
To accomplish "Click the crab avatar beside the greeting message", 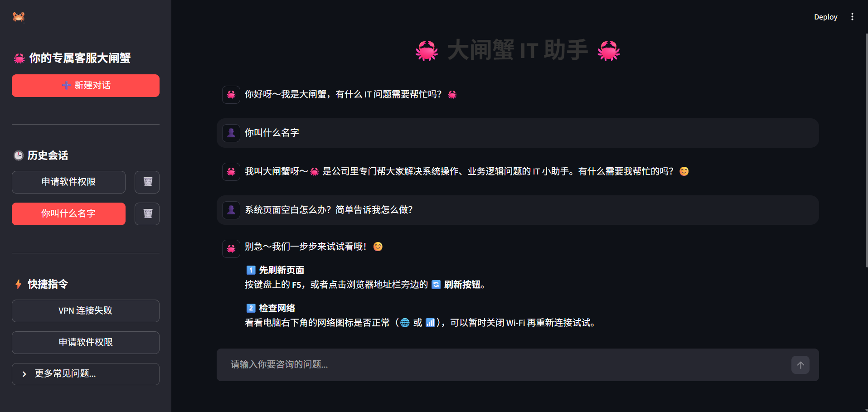I will point(231,95).
